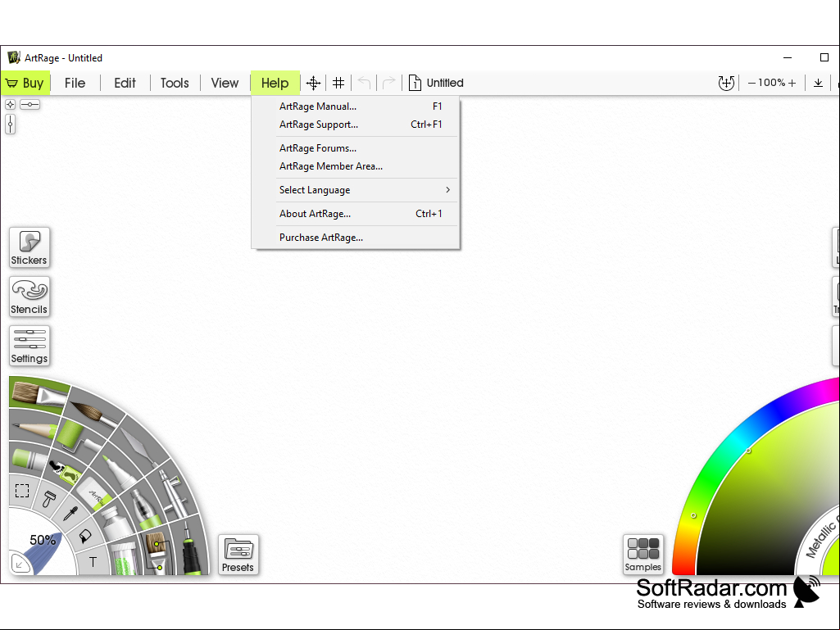The image size is (840, 630).
Task: Click the 100% zoom value
Action: (x=771, y=83)
